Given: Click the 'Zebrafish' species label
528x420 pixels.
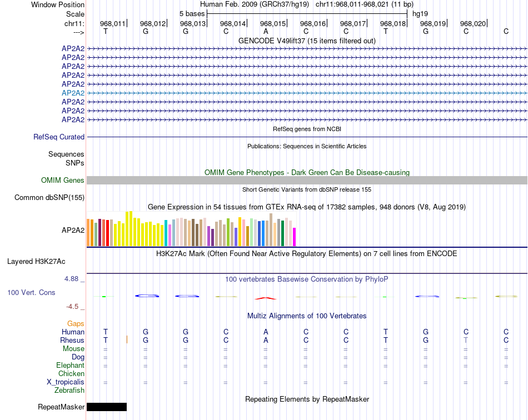Looking at the screenshot, I should pyautogui.click(x=69, y=390).
